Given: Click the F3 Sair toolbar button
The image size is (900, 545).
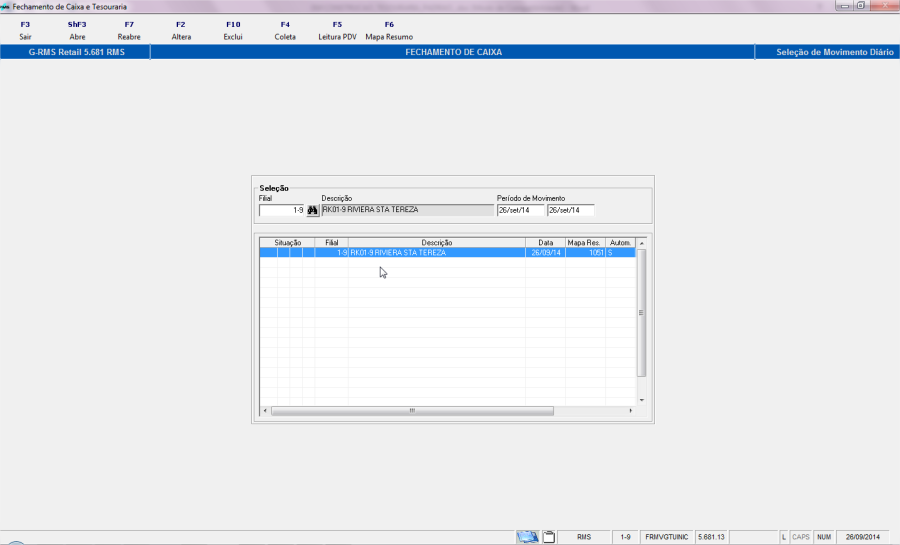Looking at the screenshot, I should (25, 30).
